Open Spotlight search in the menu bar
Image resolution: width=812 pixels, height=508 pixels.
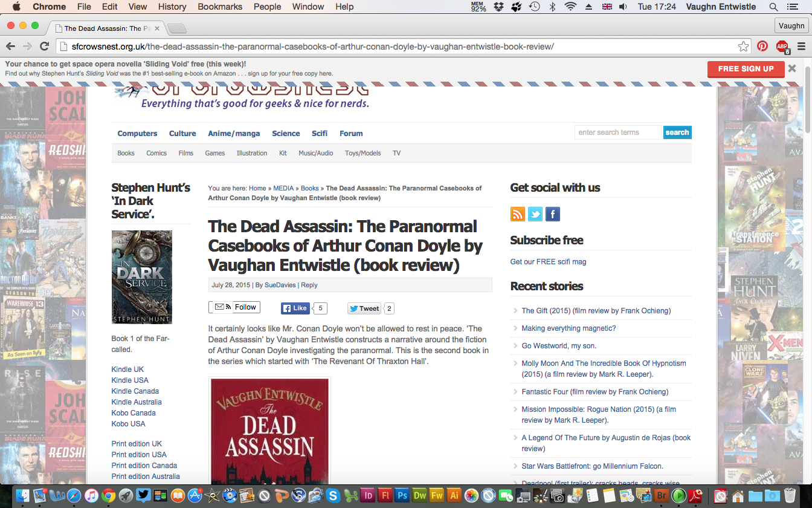tap(773, 7)
